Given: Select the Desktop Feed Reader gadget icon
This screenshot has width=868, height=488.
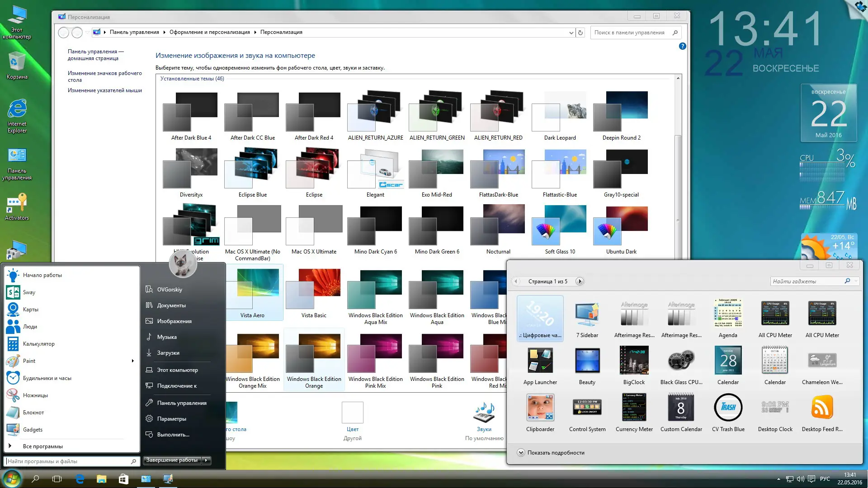Looking at the screenshot, I should 822,408.
